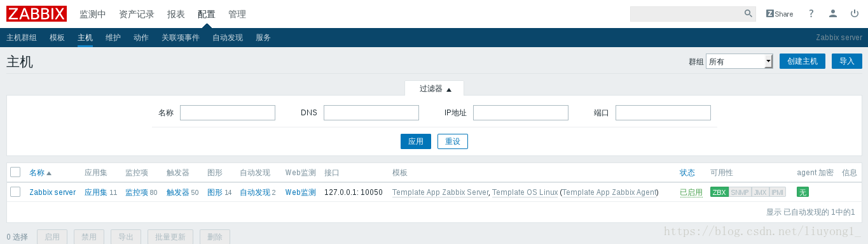This screenshot has height=244, width=868.
Task: Go to the 服务 submenu
Action: click(x=263, y=38)
